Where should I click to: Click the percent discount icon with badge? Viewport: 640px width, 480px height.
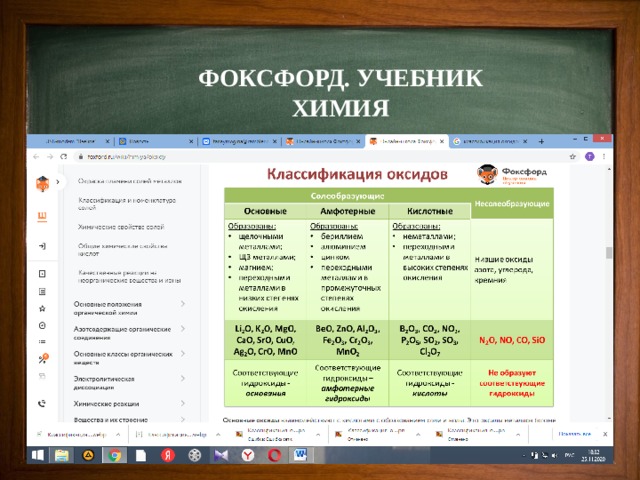[43, 358]
